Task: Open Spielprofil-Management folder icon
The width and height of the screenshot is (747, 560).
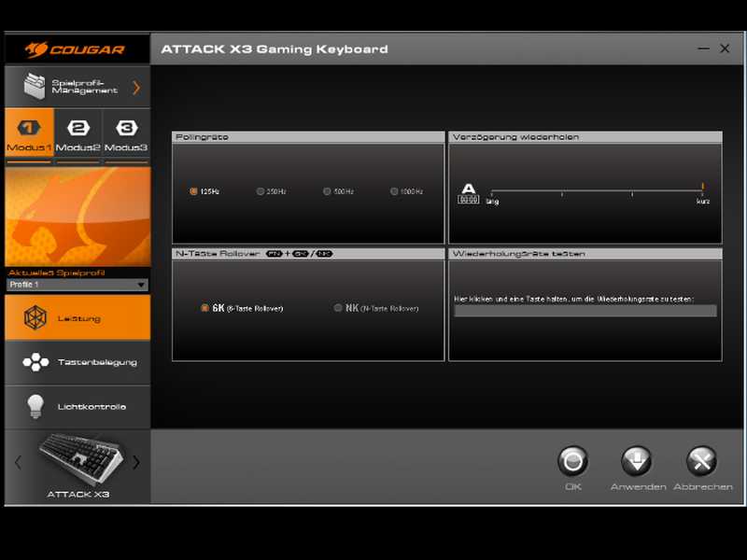Action: click(x=35, y=87)
